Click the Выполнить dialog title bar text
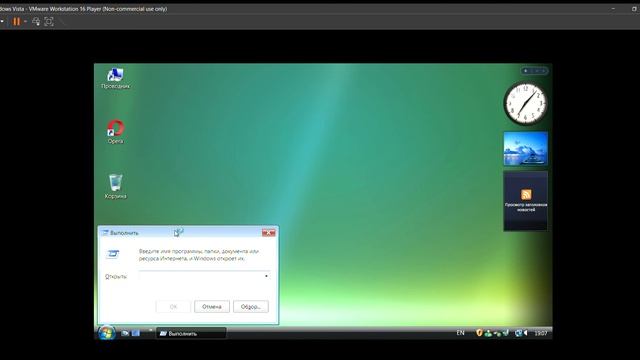 [x=124, y=233]
